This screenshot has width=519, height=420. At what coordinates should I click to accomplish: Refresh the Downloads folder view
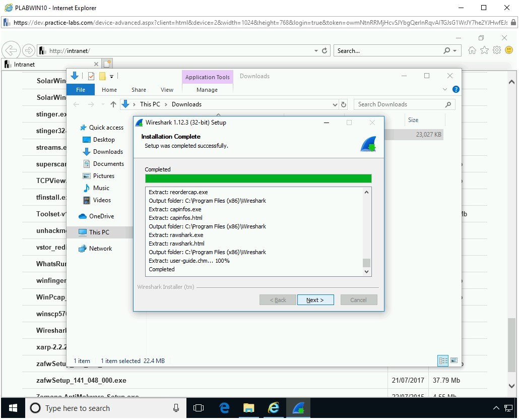pos(344,104)
